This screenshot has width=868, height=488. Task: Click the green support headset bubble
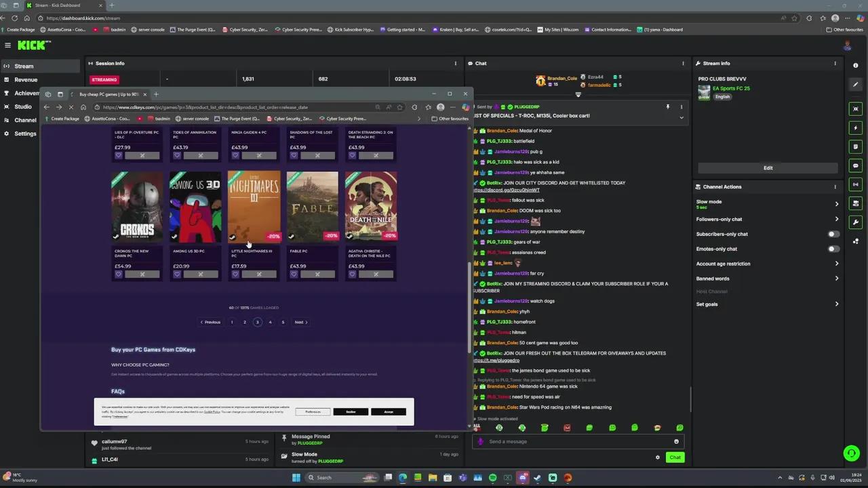coord(851,453)
